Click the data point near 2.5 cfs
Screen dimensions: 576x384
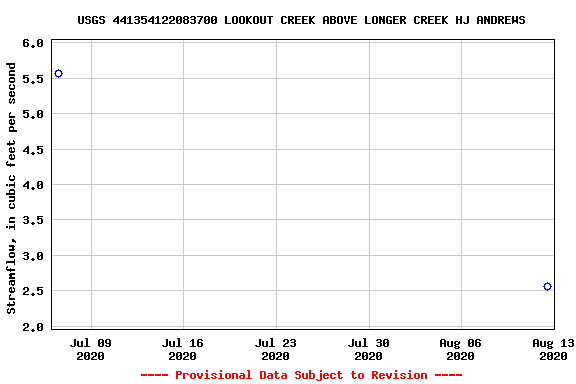547,286
